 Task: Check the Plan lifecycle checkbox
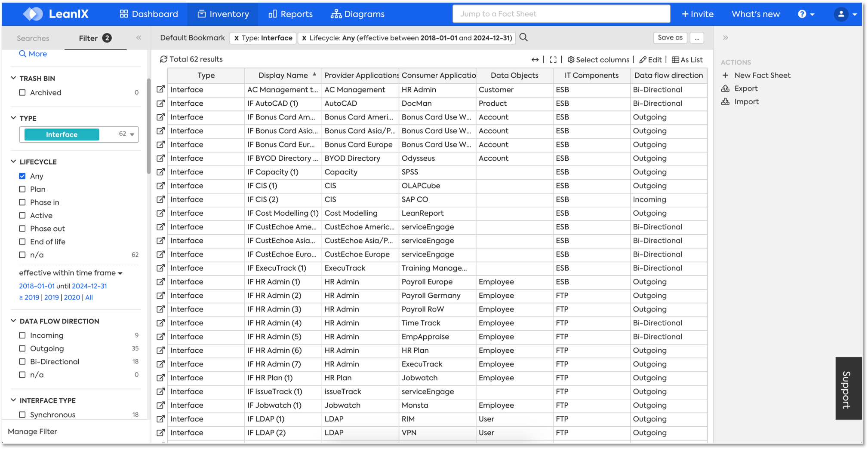pyautogui.click(x=22, y=189)
